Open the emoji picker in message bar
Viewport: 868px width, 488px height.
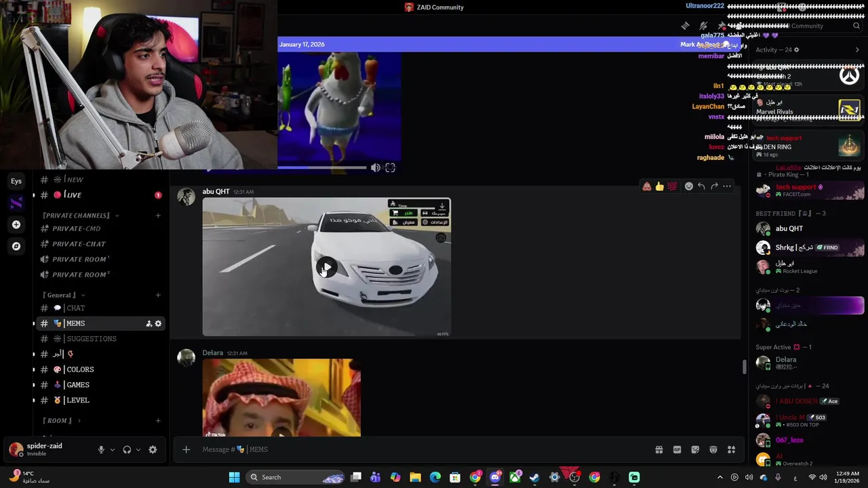(713, 449)
